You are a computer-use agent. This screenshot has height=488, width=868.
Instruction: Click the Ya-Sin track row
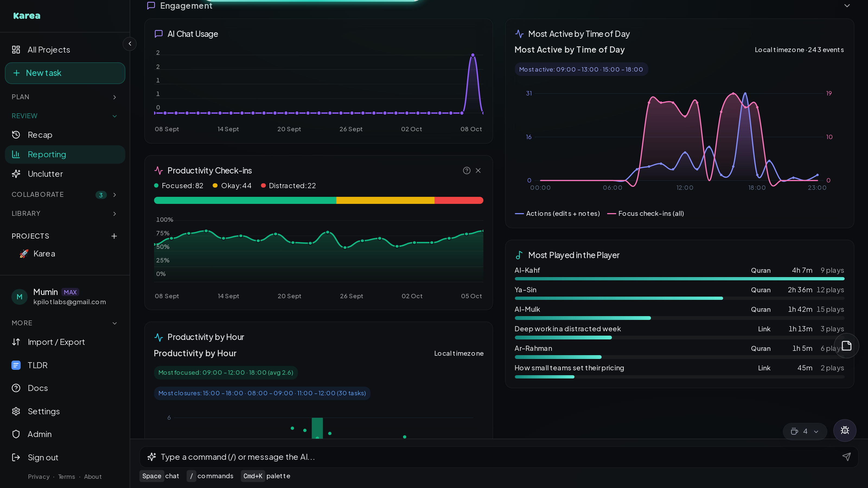[x=679, y=293]
